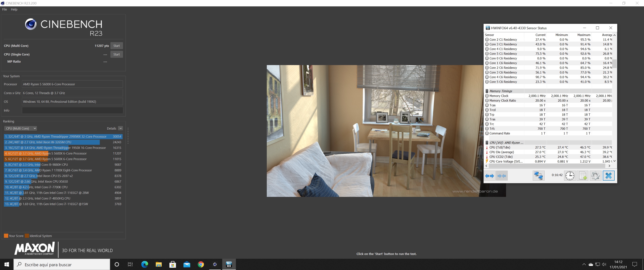Open Cortana circle icon in taskbar
The height and width of the screenshot is (270, 644).
point(116,265)
